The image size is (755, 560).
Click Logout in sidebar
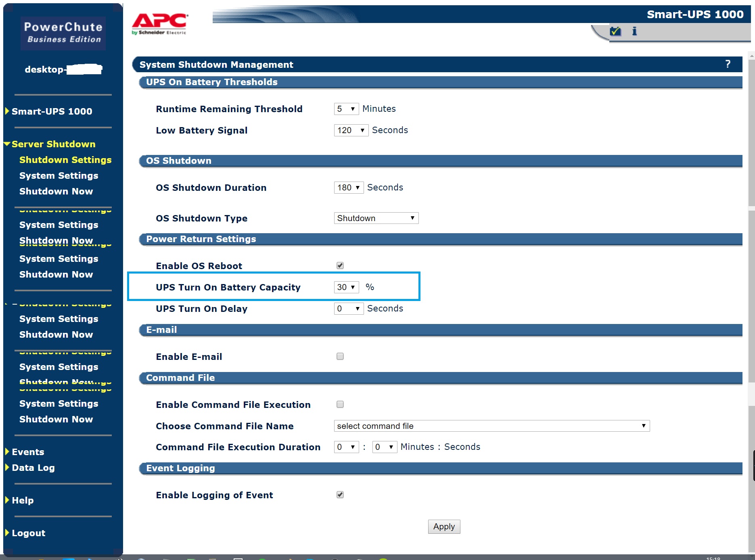pos(25,533)
